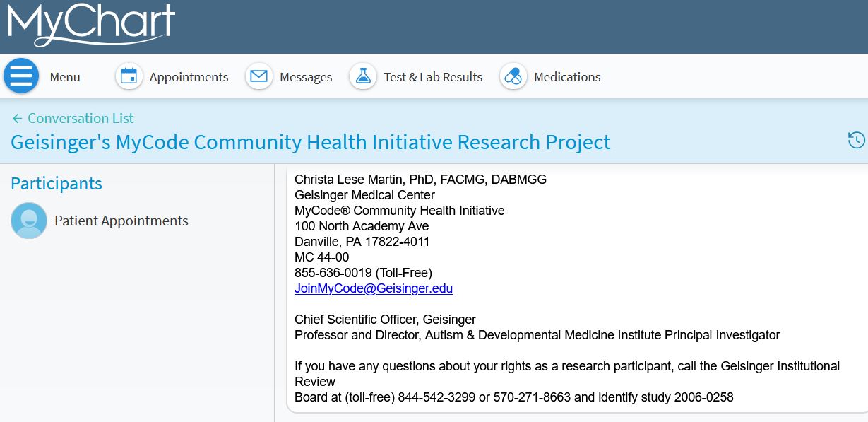This screenshot has width=868, height=422.
Task: Click the MyChart logo
Action: point(90,24)
